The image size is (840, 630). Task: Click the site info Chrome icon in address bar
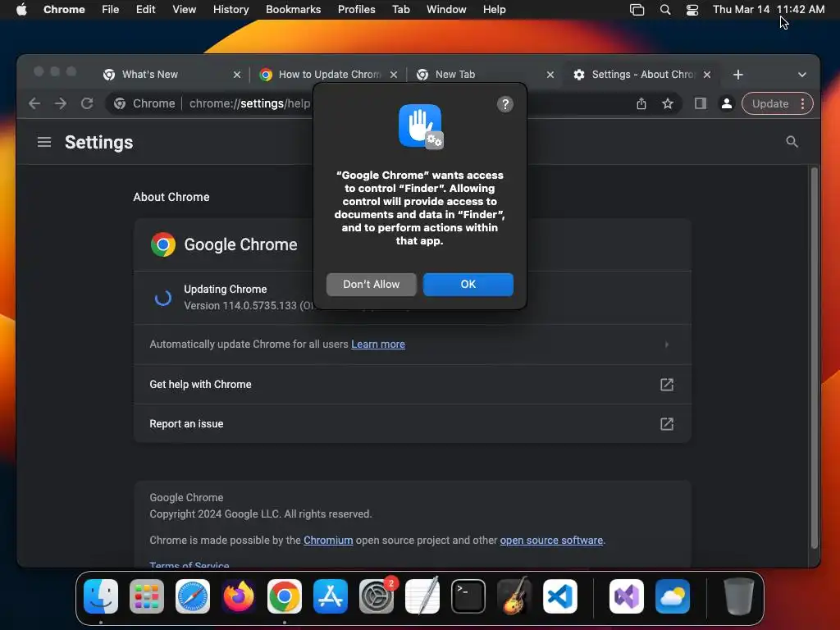[120, 103]
